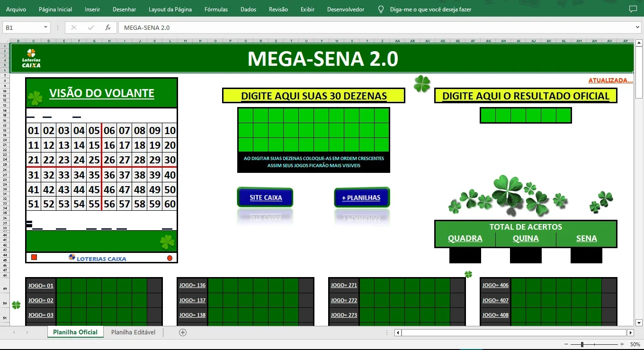644x350 pixels.
Task: Open the Desenhar ribbon tab
Action: [125, 9]
